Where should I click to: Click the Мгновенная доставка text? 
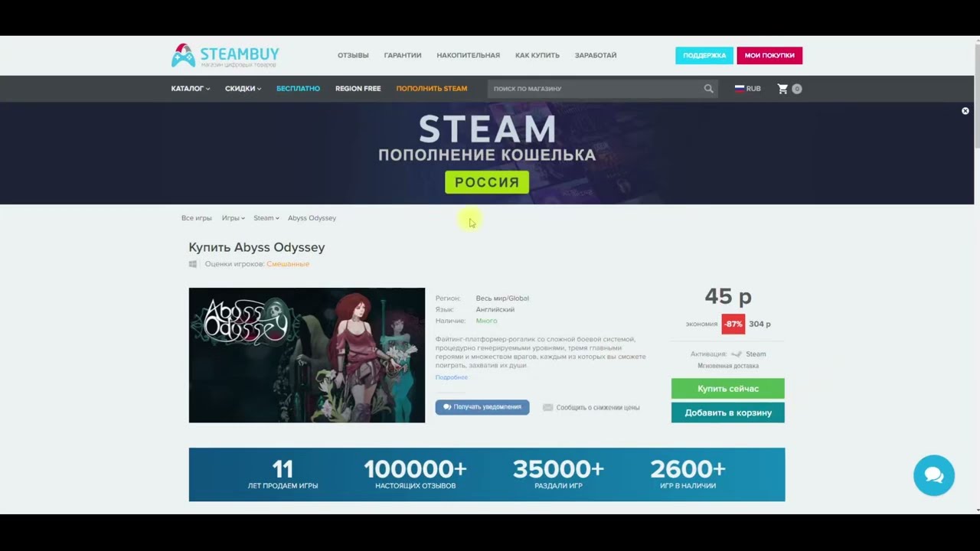coord(728,366)
